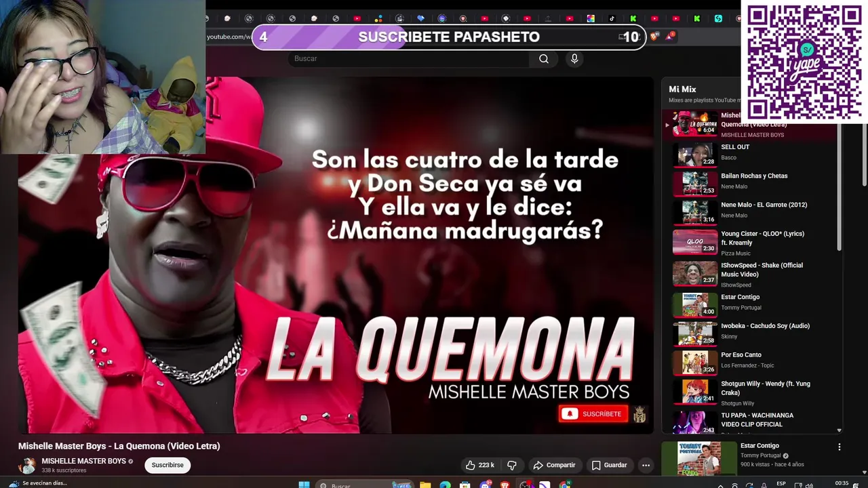Open the weather widget Se avecinan días
Image resolution: width=868 pixels, height=488 pixels.
(x=37, y=483)
